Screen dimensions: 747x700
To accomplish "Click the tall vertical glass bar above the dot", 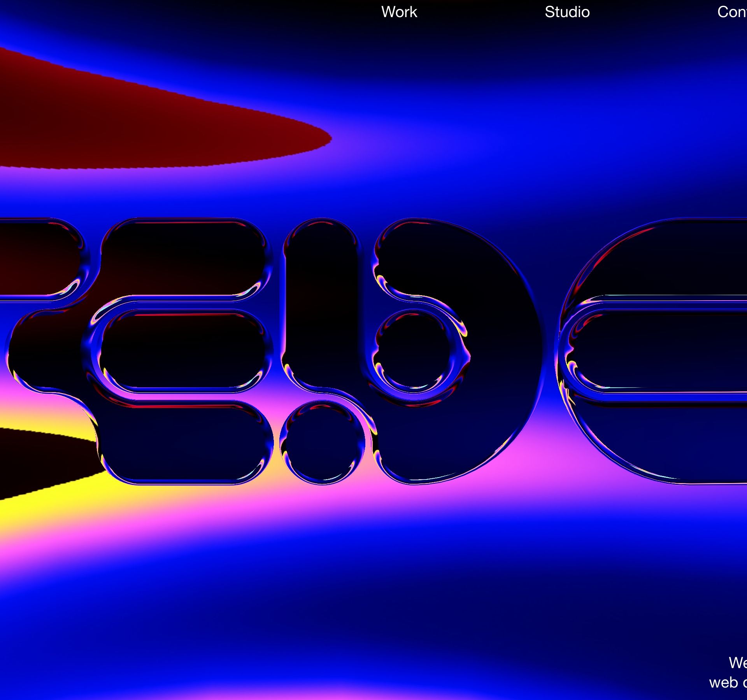I will click(x=322, y=303).
